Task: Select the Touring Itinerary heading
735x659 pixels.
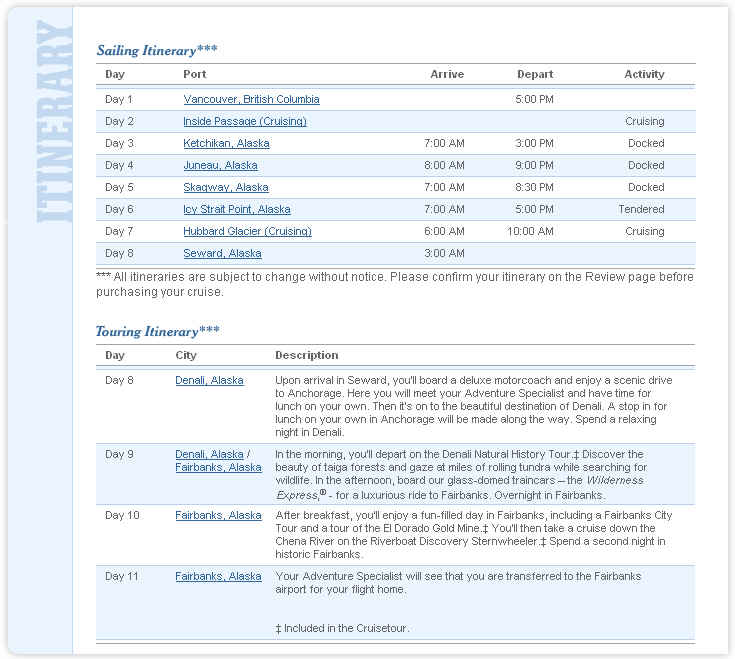Action: click(x=158, y=331)
